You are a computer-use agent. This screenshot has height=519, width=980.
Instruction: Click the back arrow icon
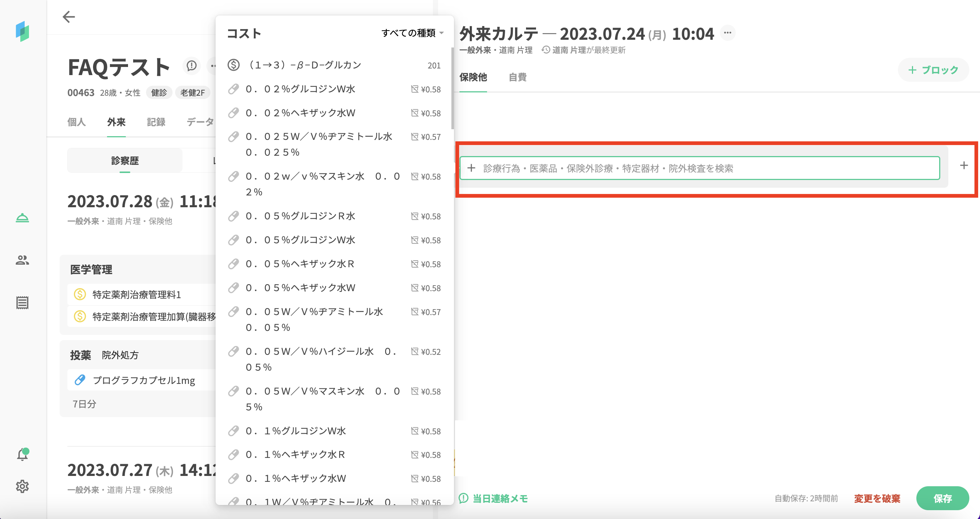(68, 17)
